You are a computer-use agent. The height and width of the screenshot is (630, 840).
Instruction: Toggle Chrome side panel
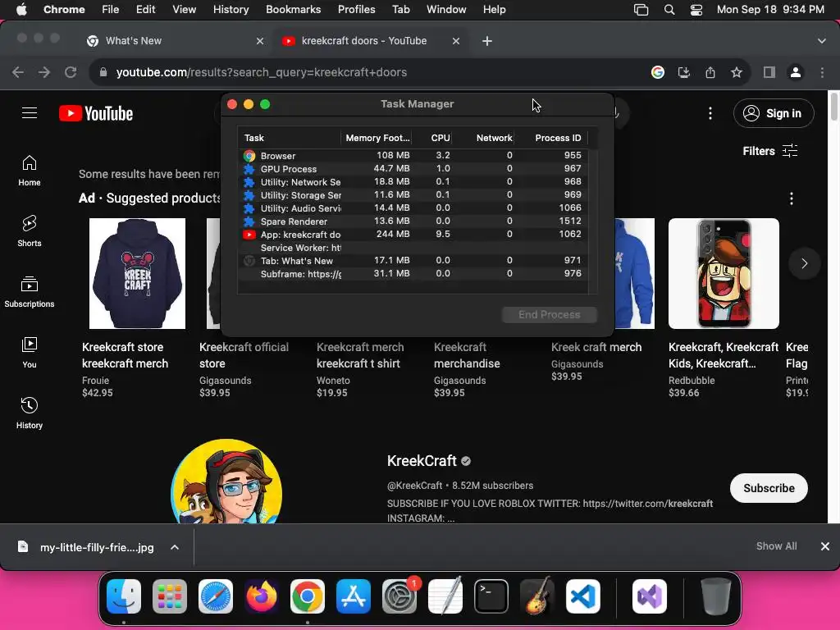pyautogui.click(x=769, y=72)
